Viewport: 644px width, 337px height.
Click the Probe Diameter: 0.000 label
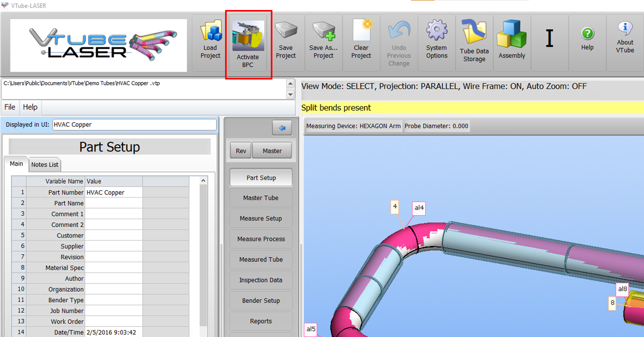pos(436,126)
